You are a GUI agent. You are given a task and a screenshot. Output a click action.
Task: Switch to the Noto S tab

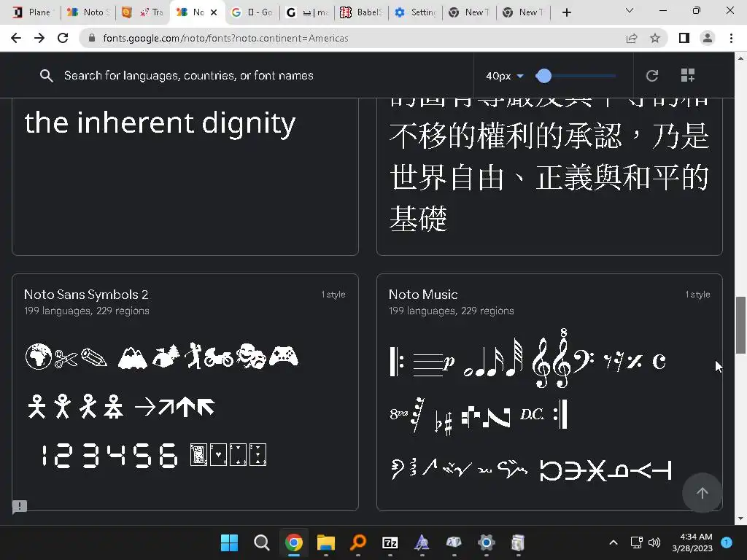(x=89, y=12)
